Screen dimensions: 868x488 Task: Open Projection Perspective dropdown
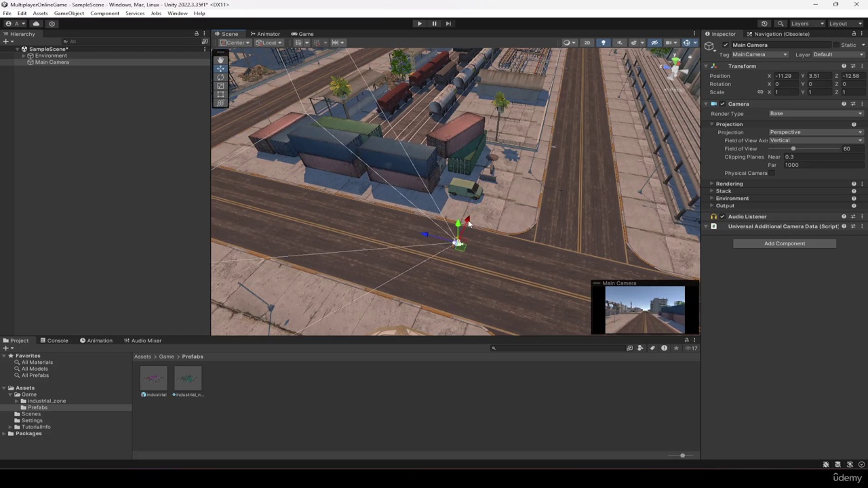click(x=816, y=132)
